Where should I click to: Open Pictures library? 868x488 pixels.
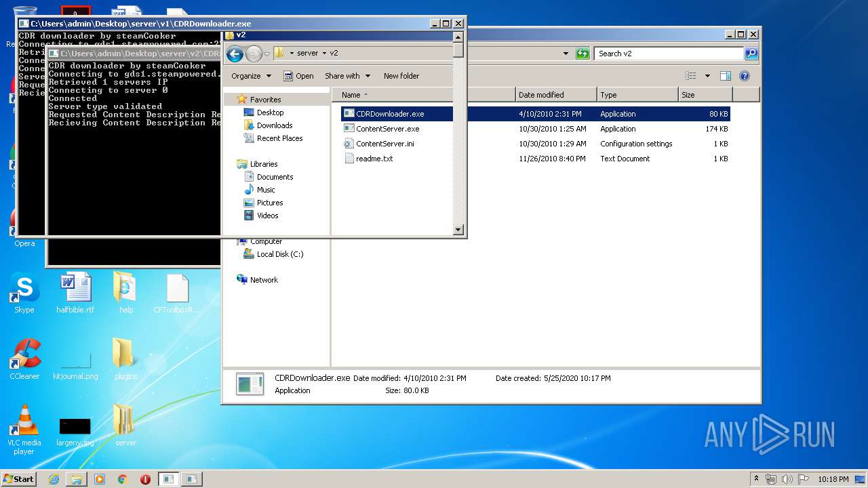point(270,203)
